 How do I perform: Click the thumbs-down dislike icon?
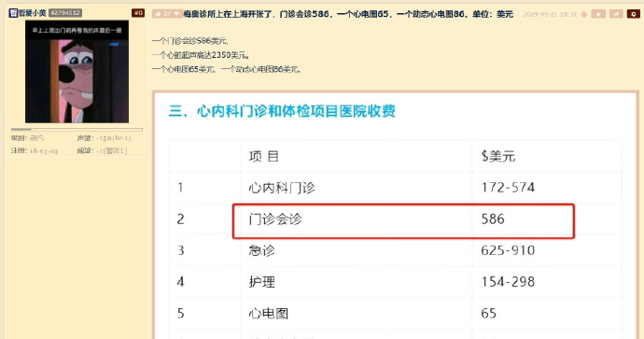coord(177,14)
